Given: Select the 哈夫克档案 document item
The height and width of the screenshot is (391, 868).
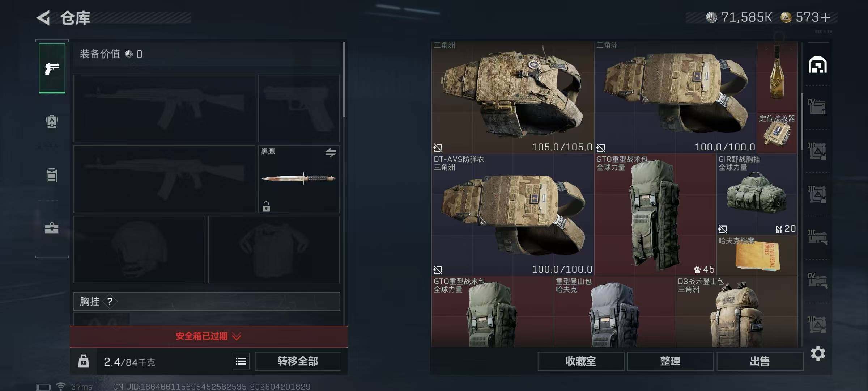Looking at the screenshot, I should coord(757,255).
